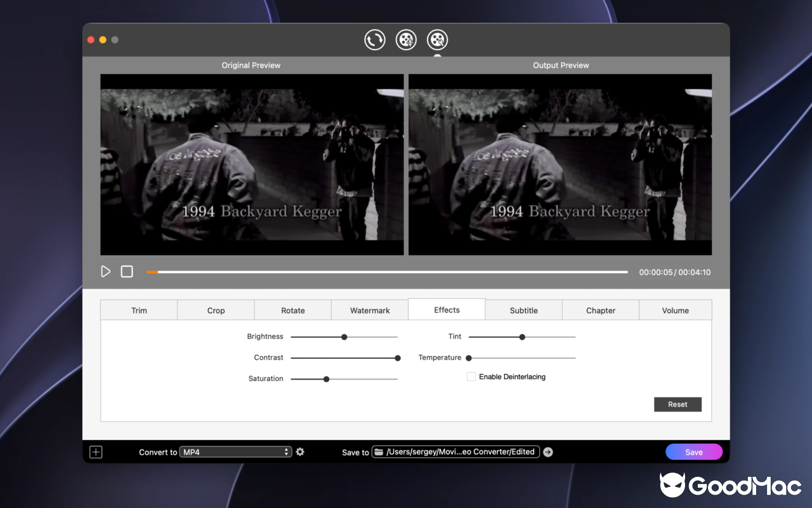
Task: Open the Chapter tab
Action: point(601,311)
